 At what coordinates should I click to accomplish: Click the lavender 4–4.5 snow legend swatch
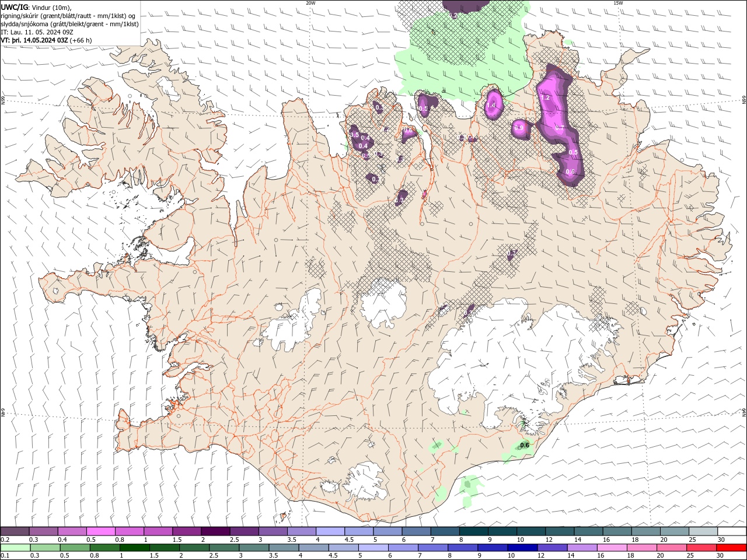coord(330,531)
